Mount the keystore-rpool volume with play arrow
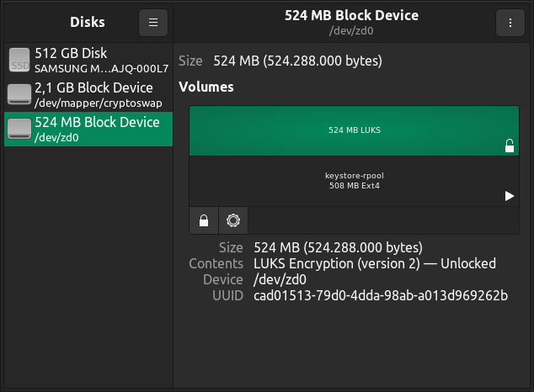 coord(509,196)
